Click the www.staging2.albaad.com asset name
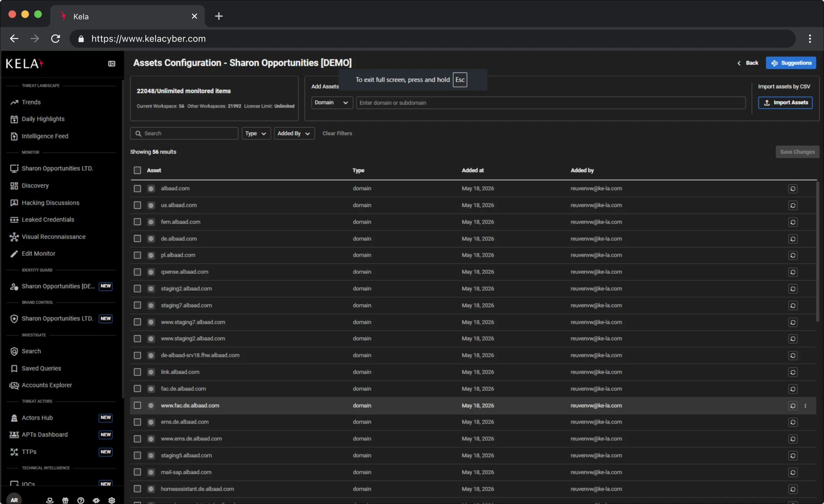The width and height of the screenshot is (824, 504). tap(193, 339)
